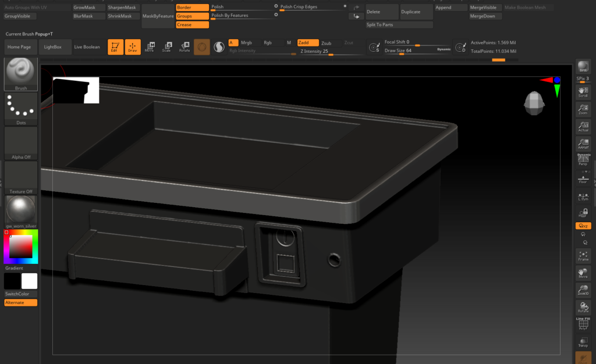Click the S dynamic brush size icon

pos(374,47)
